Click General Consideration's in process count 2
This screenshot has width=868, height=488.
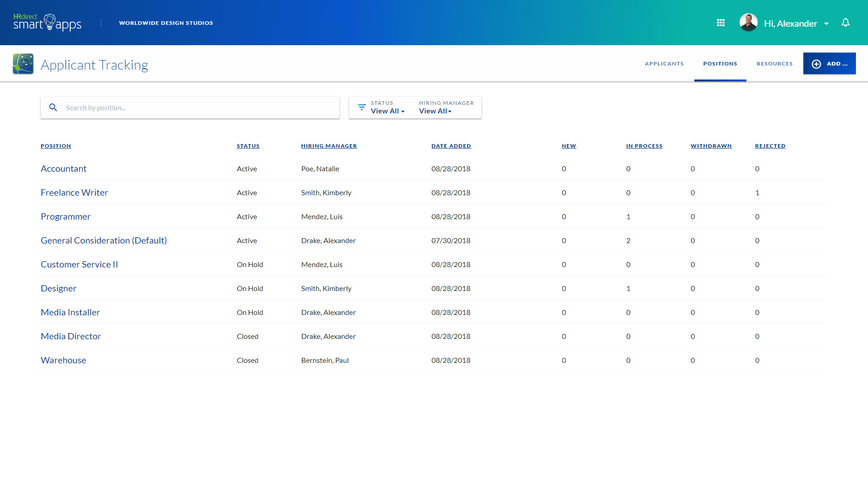tap(628, 241)
